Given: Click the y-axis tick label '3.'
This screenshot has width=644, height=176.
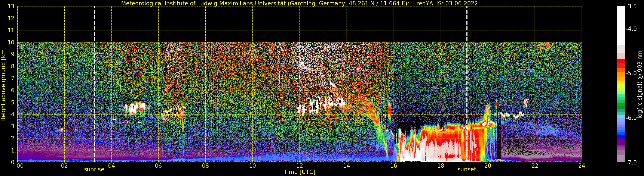Looking at the screenshot, I should (x=13, y=126).
